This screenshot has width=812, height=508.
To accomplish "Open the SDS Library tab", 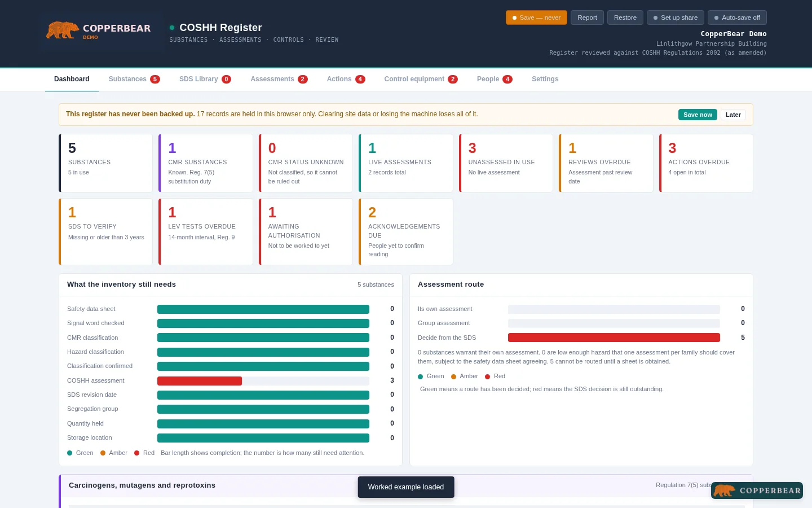I will click(x=205, y=79).
